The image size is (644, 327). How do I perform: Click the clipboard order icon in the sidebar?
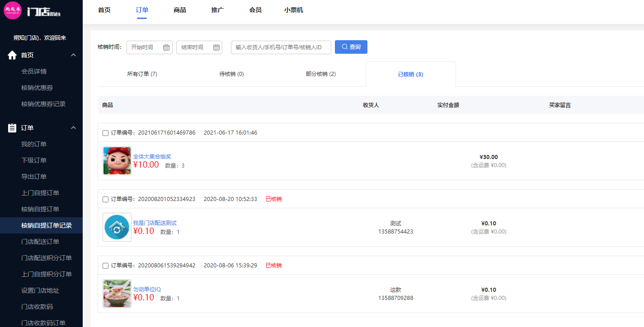click(x=12, y=128)
